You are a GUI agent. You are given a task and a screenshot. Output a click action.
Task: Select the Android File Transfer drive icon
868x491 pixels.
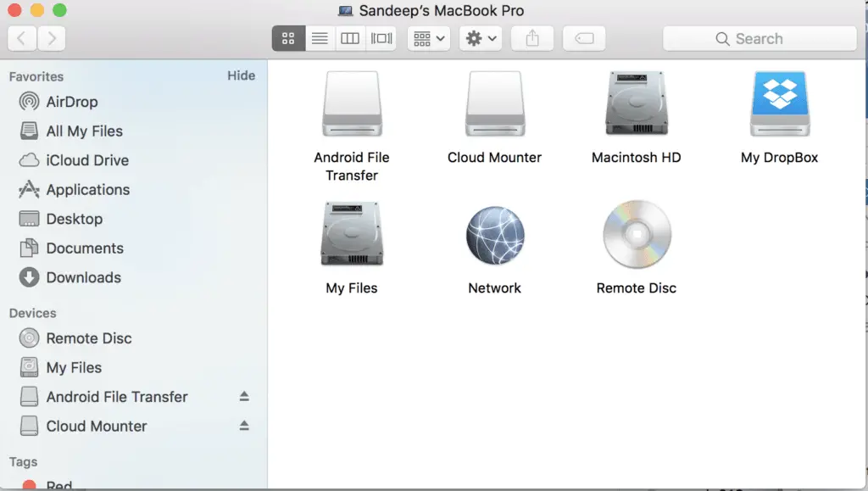coord(352,103)
